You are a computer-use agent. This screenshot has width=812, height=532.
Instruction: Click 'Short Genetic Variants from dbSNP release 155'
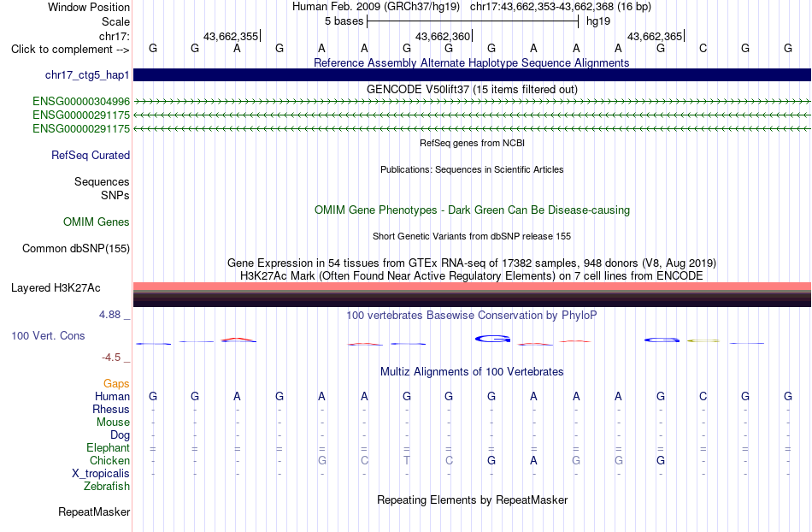(472, 236)
